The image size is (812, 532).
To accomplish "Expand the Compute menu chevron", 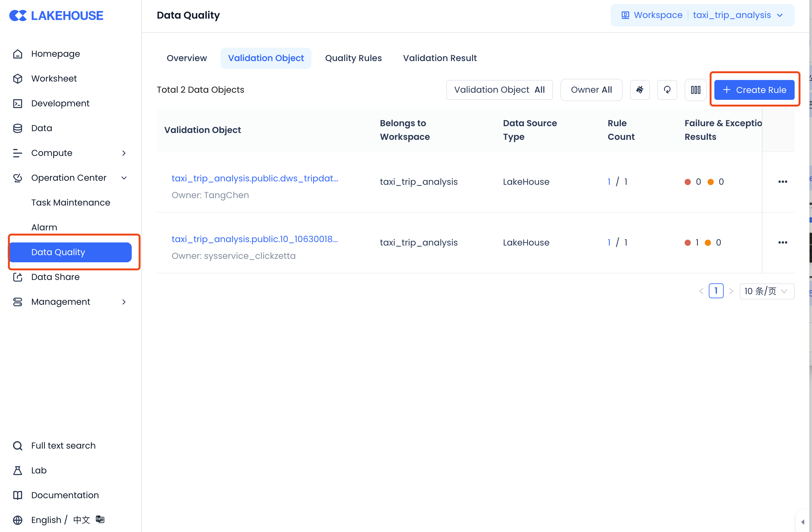I will (124, 153).
